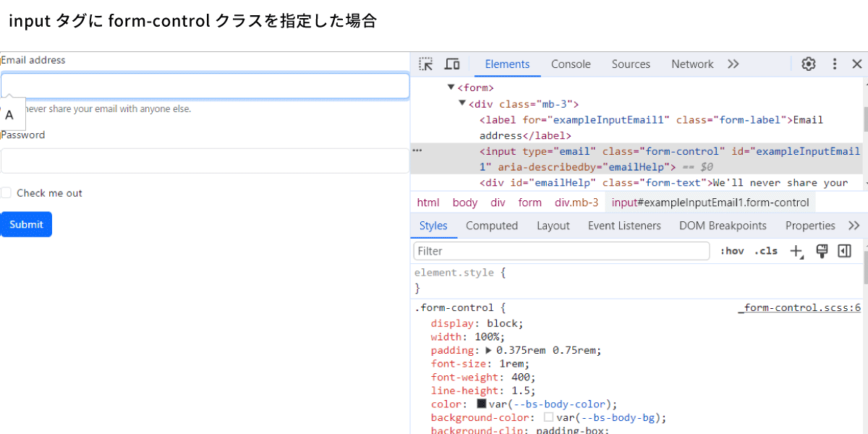868x434 pixels.
Task: Click the Styles Filter text box
Action: tap(561, 251)
